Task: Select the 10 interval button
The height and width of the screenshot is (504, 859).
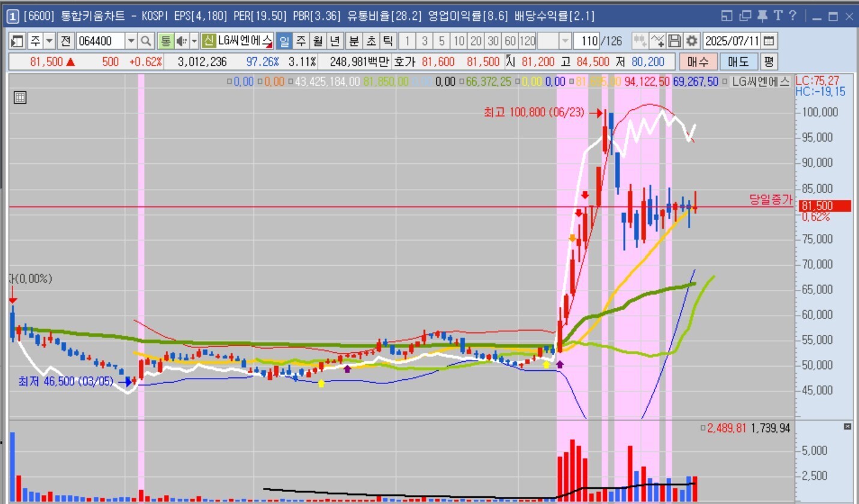Action: click(x=459, y=41)
